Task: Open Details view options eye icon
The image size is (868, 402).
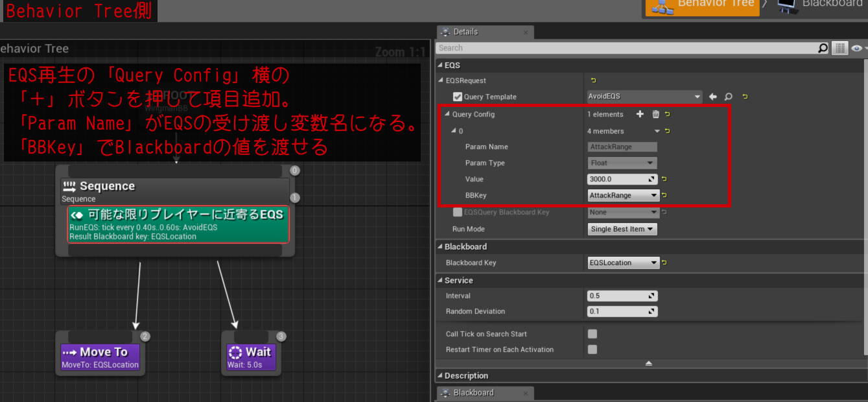Action: pos(857,48)
